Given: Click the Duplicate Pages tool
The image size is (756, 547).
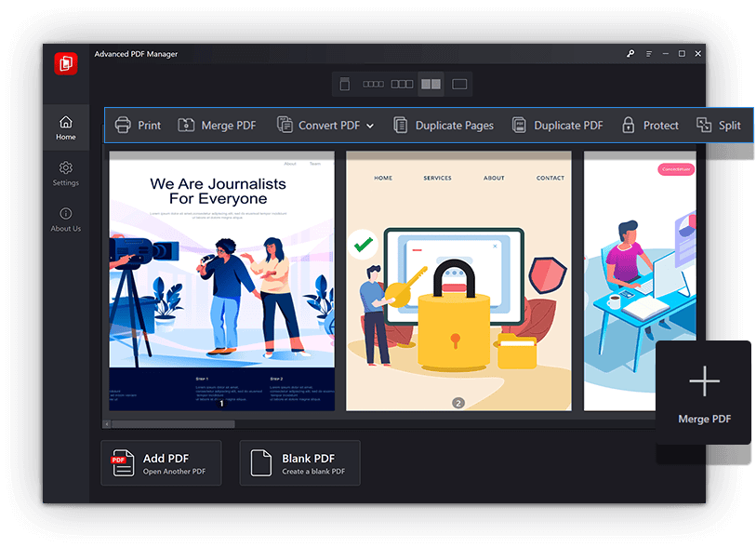Looking at the screenshot, I should 443,126.
